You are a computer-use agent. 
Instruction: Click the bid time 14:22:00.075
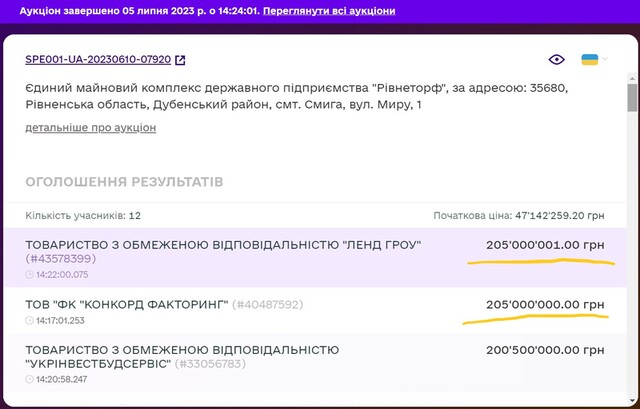[62, 275]
